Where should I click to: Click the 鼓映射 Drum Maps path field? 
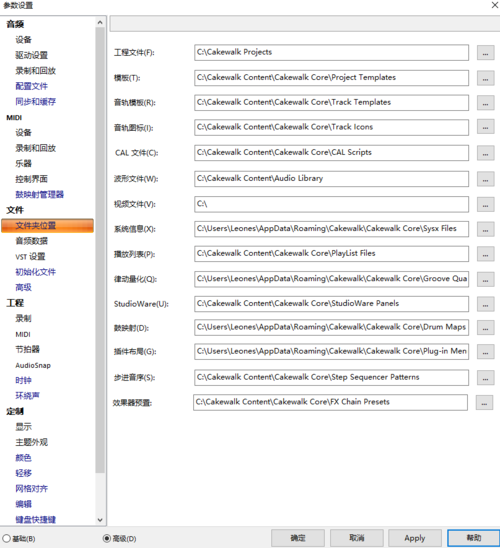(x=331, y=327)
